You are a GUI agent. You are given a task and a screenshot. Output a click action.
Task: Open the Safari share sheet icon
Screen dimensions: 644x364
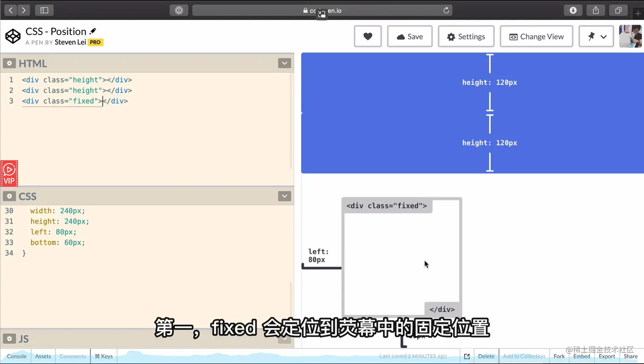pyautogui.click(x=596, y=10)
